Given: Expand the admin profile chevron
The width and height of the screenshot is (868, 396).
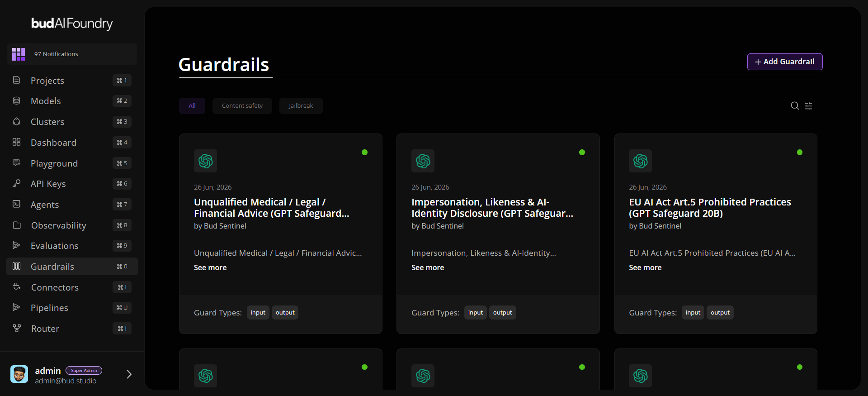Looking at the screenshot, I should click(x=129, y=374).
